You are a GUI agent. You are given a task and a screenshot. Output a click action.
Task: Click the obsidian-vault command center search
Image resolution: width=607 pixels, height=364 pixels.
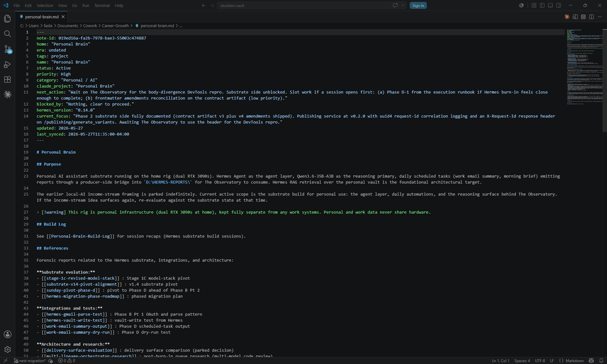pos(303,5)
